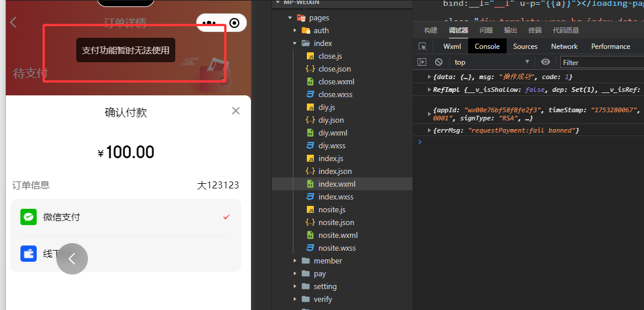Select 微信支付 green WeChat icon

(x=29, y=217)
